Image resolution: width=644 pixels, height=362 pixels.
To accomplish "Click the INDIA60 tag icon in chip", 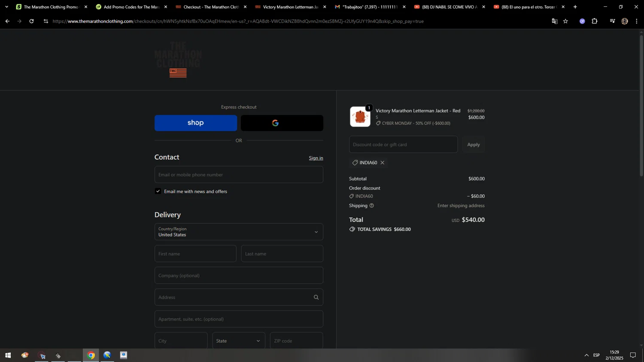I will 355,163.
